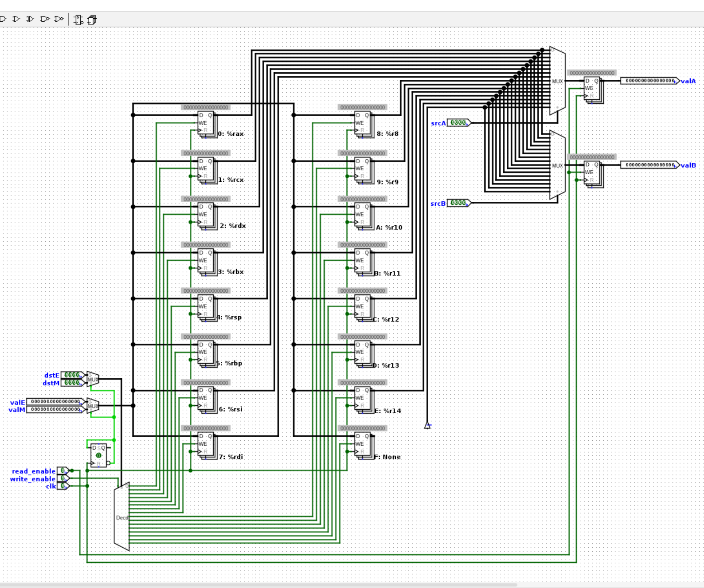
Task: Select the NOR gate tool
Action: (x=59, y=19)
